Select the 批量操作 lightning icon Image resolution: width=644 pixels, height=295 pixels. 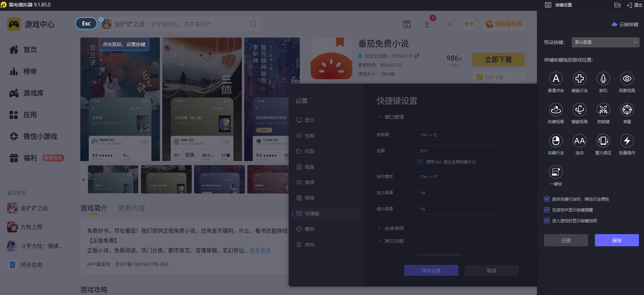click(627, 141)
